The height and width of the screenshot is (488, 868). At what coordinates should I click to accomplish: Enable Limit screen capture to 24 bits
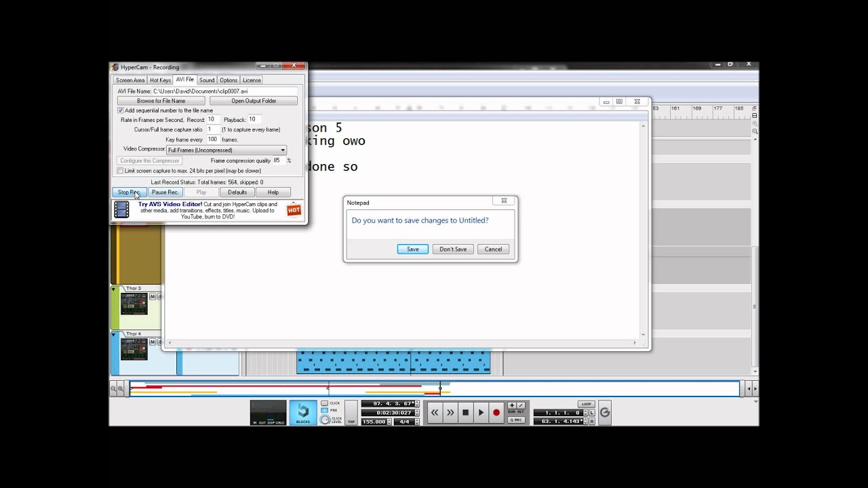121,171
